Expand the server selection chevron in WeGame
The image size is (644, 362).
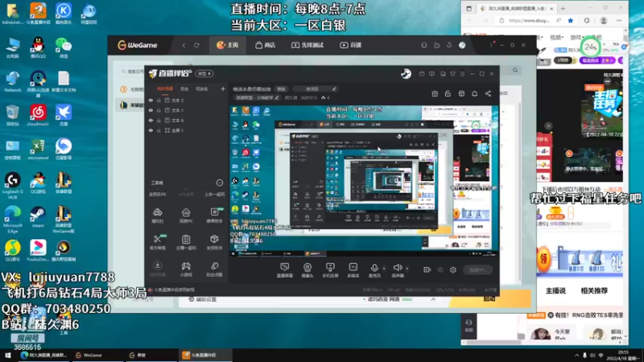point(433,299)
